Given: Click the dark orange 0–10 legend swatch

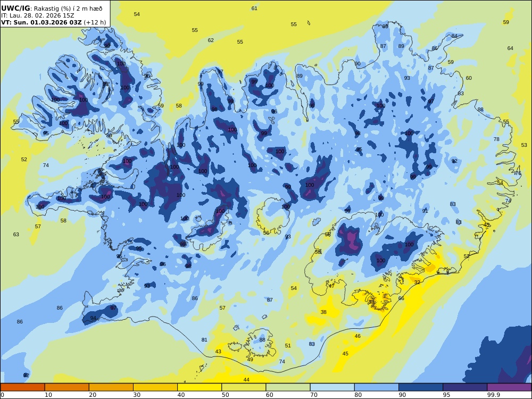Looking at the screenshot, I should click(22, 387).
